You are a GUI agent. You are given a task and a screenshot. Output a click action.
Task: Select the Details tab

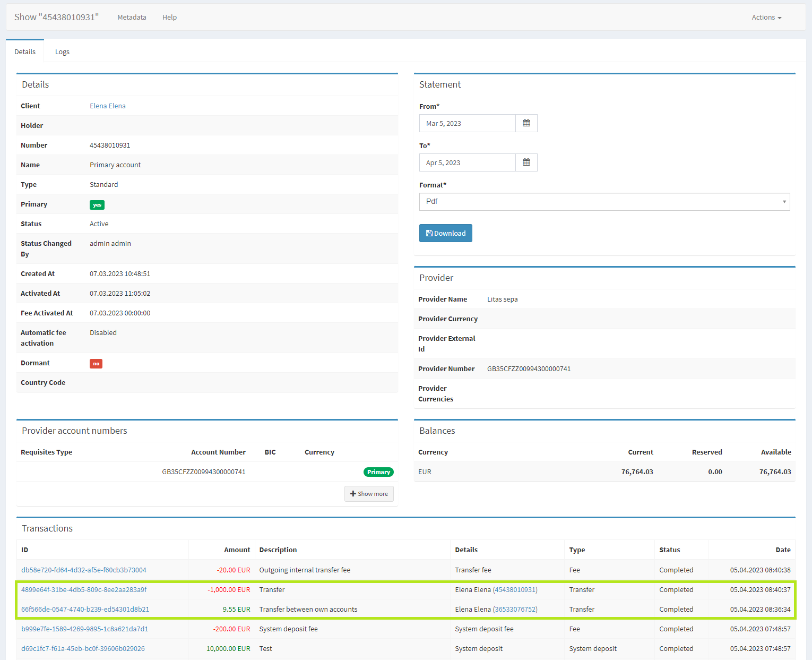[x=25, y=52]
